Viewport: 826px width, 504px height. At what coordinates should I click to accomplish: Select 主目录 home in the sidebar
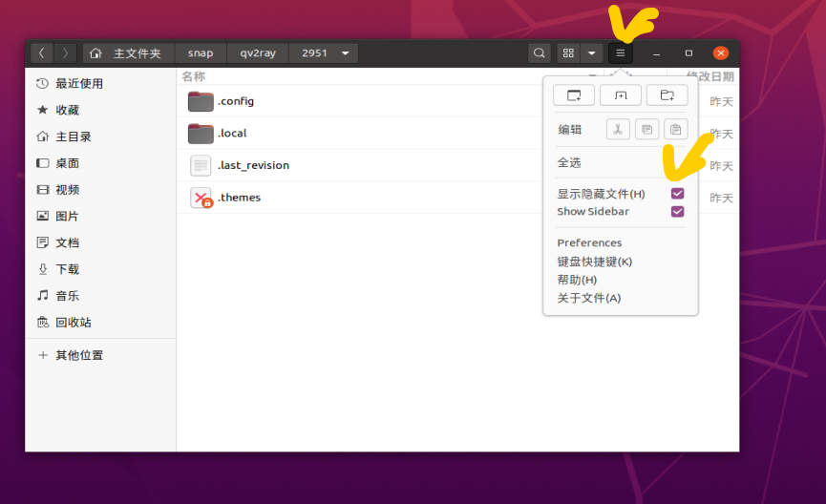coord(100,136)
